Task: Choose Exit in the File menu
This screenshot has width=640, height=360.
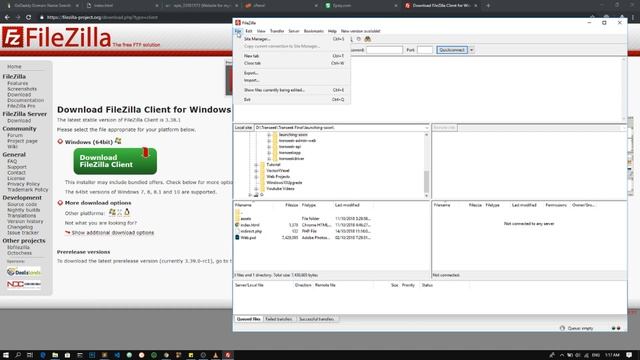Action: (291, 100)
